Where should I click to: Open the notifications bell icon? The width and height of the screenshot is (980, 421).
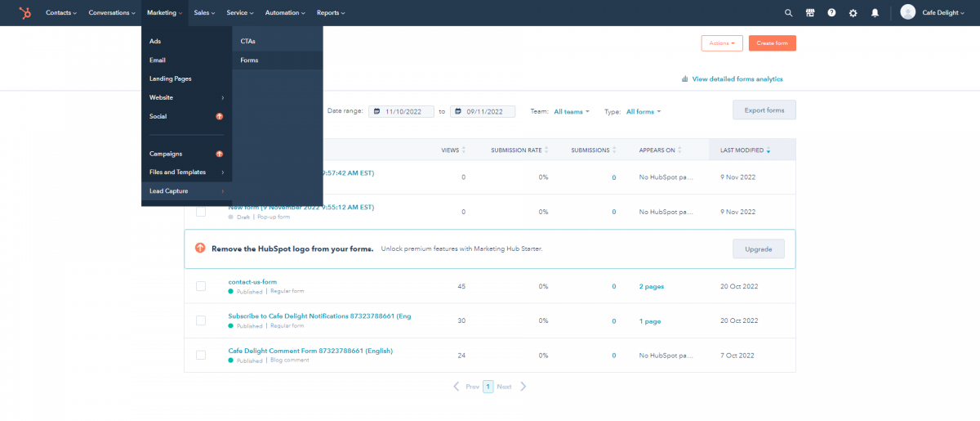tap(875, 13)
